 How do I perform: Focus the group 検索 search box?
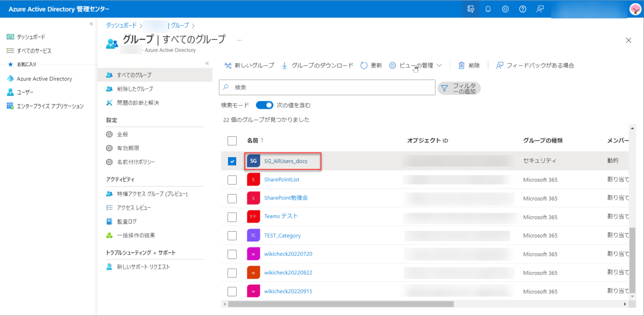pyautogui.click(x=327, y=87)
